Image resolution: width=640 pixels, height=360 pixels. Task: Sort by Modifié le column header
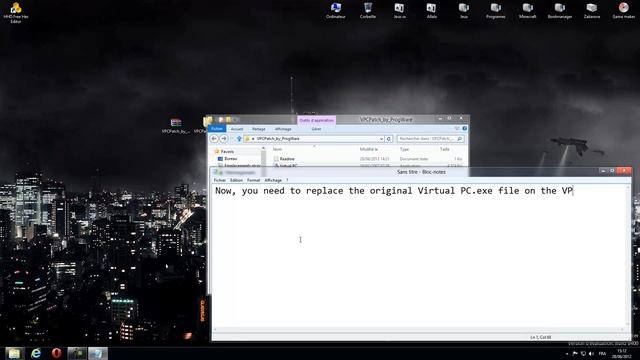[x=369, y=149]
